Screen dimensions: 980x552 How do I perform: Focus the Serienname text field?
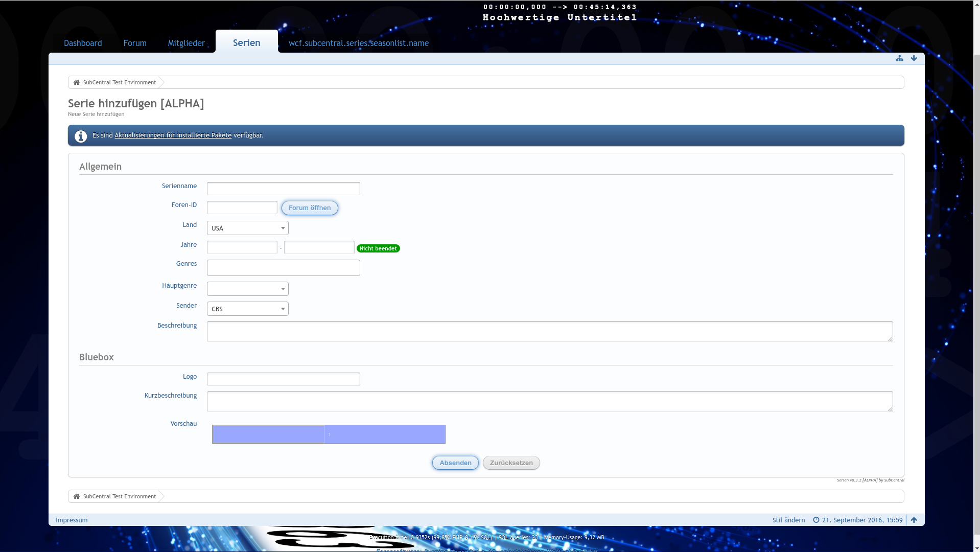pyautogui.click(x=283, y=189)
